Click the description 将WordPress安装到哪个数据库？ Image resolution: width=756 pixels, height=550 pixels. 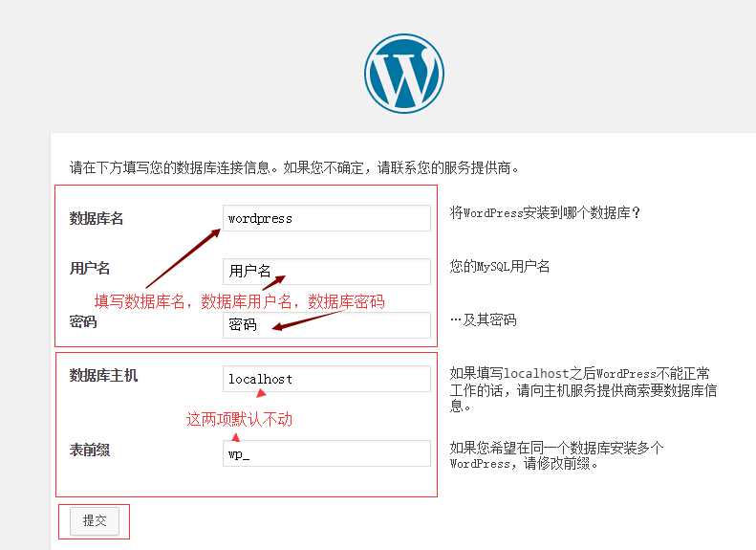pyautogui.click(x=545, y=212)
